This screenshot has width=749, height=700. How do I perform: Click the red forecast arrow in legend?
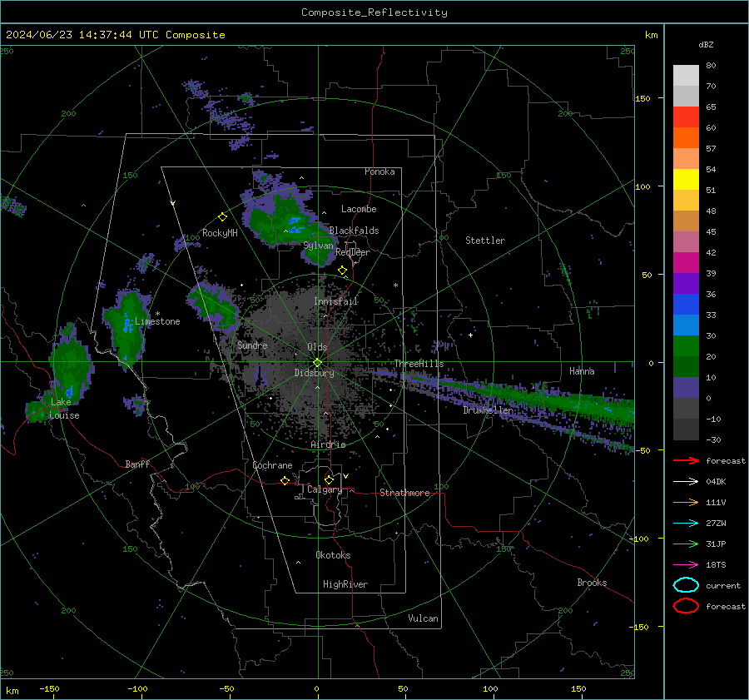686,460
